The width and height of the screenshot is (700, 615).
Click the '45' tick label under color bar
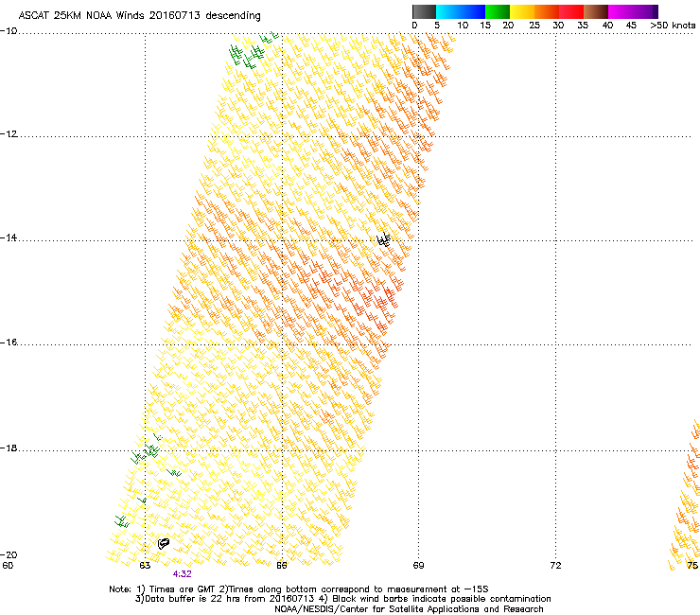pyautogui.click(x=631, y=26)
